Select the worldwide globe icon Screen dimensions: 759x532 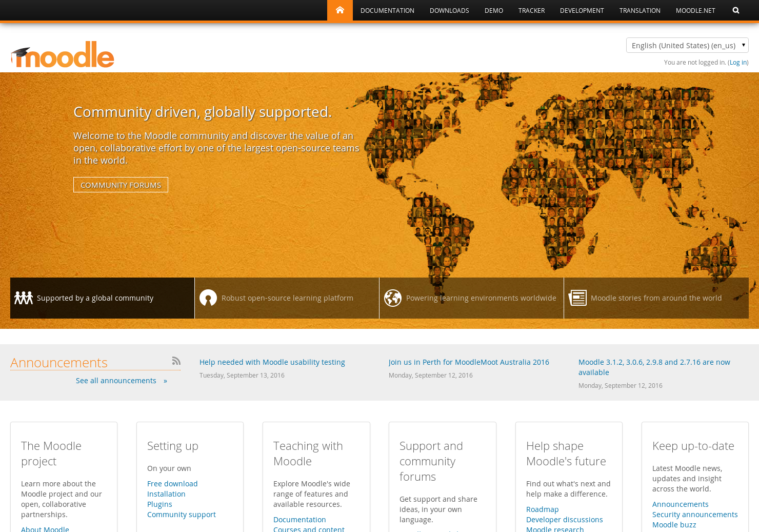[393, 298]
